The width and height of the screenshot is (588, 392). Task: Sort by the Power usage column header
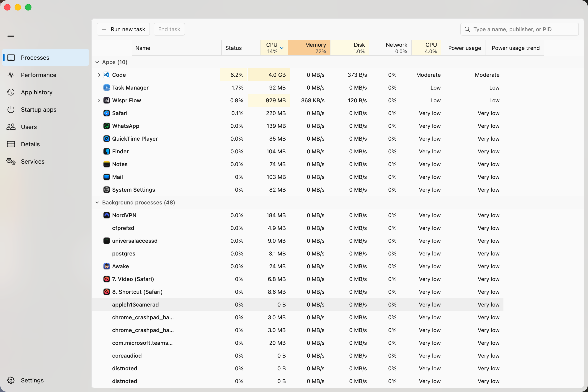463,48
